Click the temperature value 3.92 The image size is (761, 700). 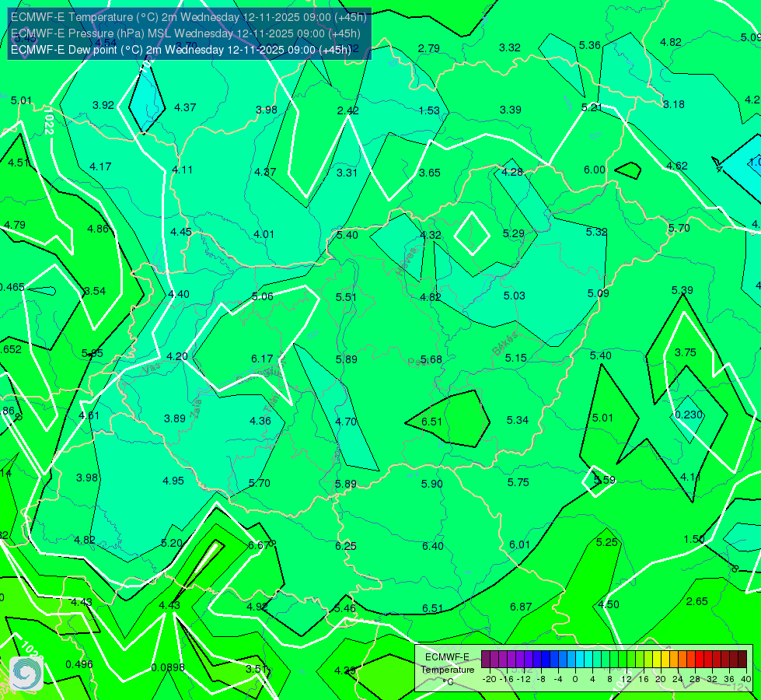pos(103,106)
